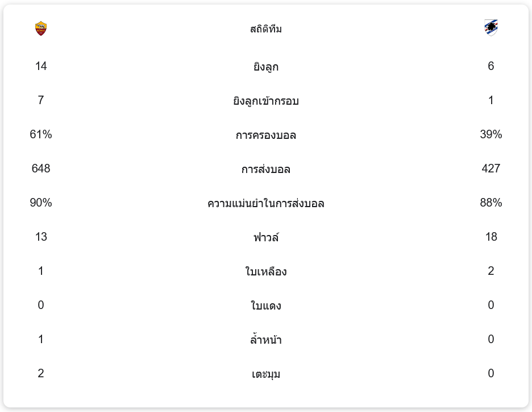Click Sampdoria's 39% possession value

click(491, 135)
